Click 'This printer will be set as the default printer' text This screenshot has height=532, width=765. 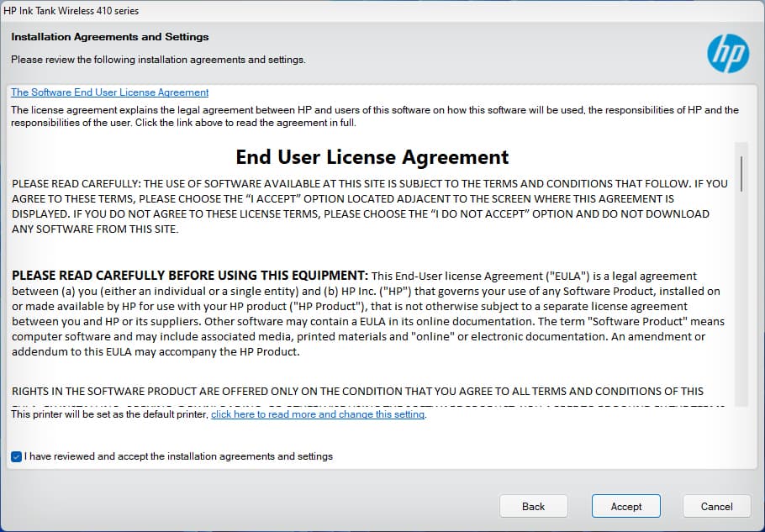click(x=110, y=414)
